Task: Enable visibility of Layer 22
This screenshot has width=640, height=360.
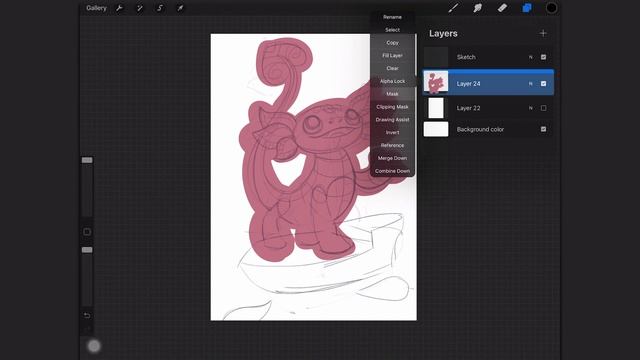Action: tap(543, 108)
